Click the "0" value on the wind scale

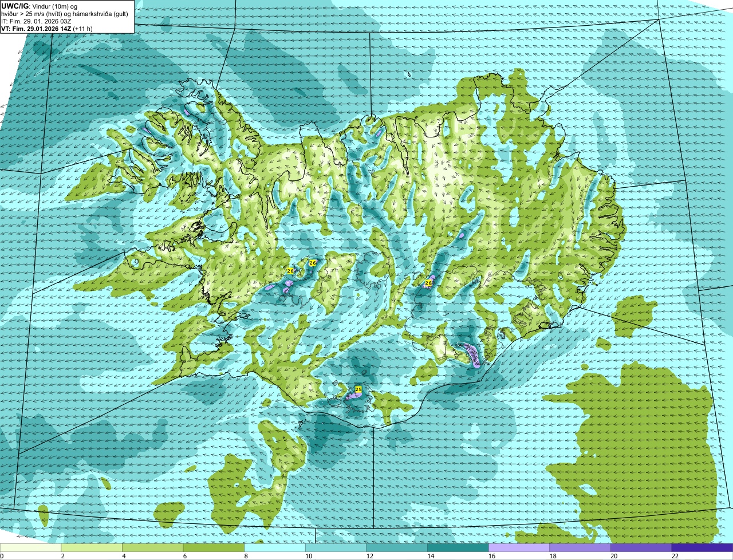coord(2,556)
